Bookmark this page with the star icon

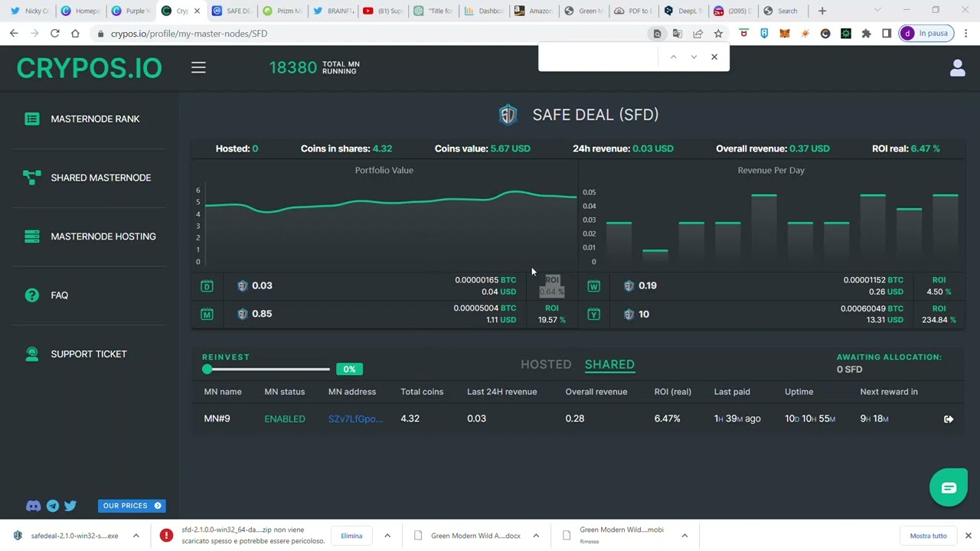[x=718, y=34]
